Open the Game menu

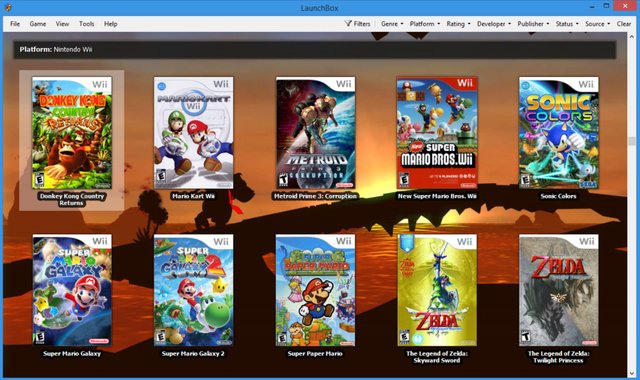coord(38,24)
